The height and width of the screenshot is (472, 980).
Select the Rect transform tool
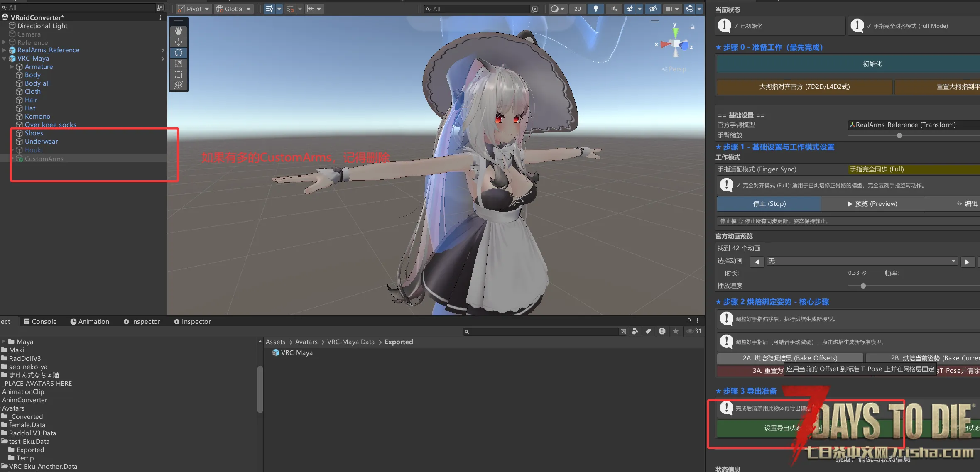179,74
